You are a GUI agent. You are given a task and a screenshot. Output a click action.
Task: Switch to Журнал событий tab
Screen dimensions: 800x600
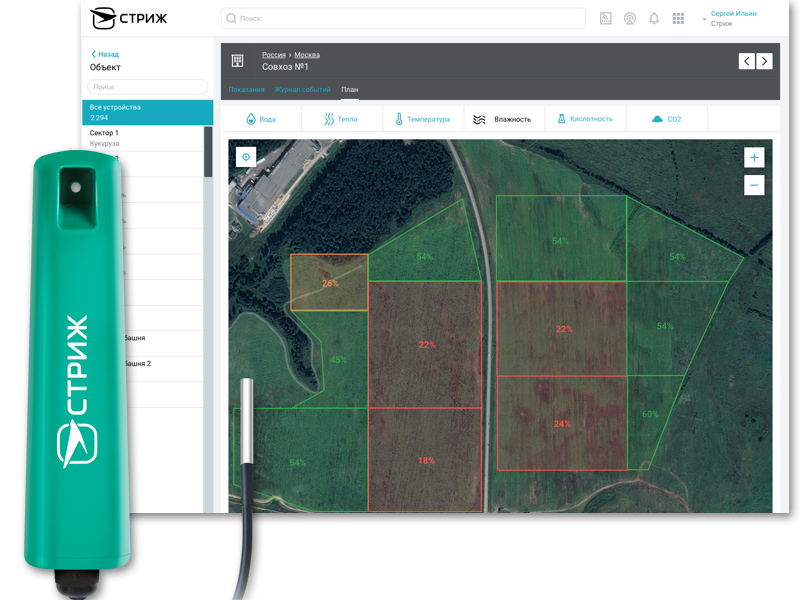302,89
